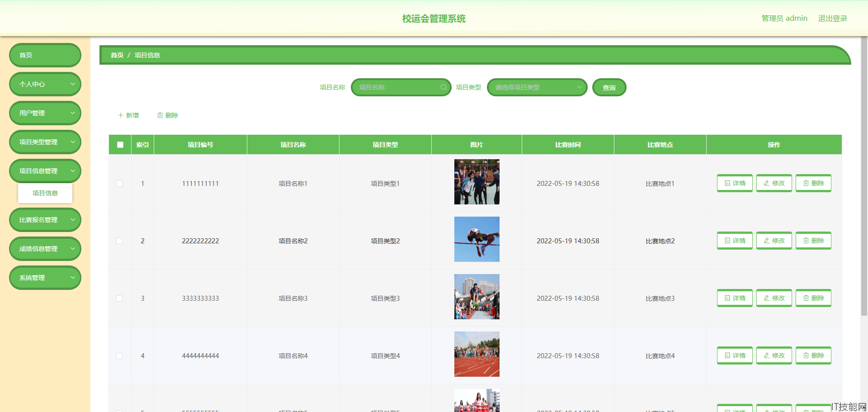
Task: Click the cell 项目名称4
Action: [x=293, y=356]
